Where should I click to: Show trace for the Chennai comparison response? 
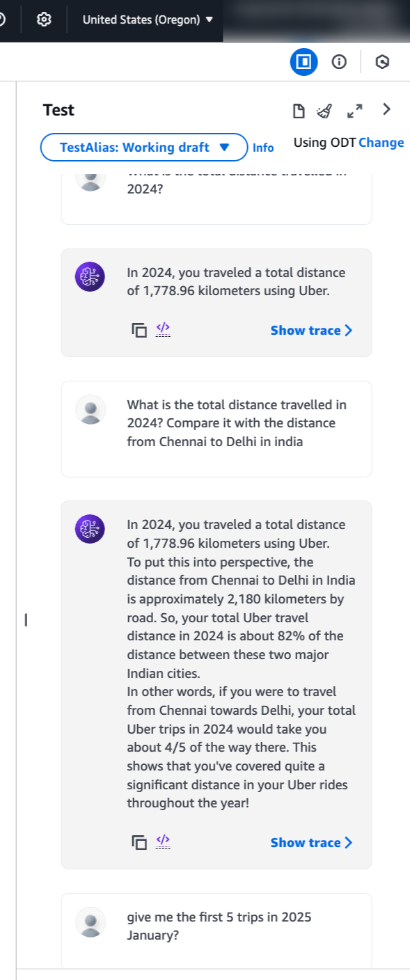[x=311, y=843]
